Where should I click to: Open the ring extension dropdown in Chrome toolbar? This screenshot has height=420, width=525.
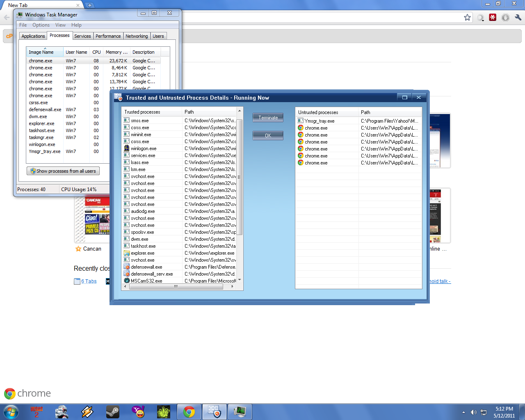point(481,18)
